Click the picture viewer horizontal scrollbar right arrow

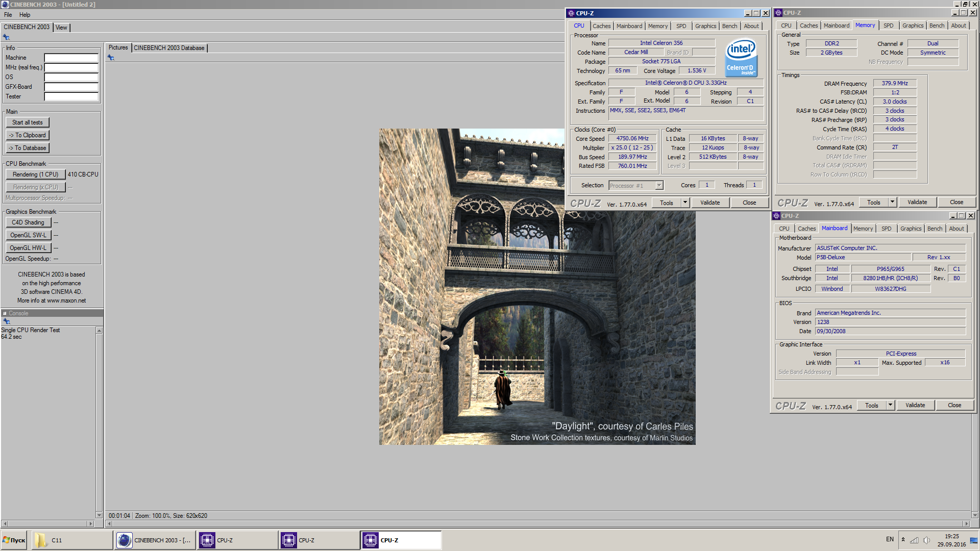[x=966, y=523]
